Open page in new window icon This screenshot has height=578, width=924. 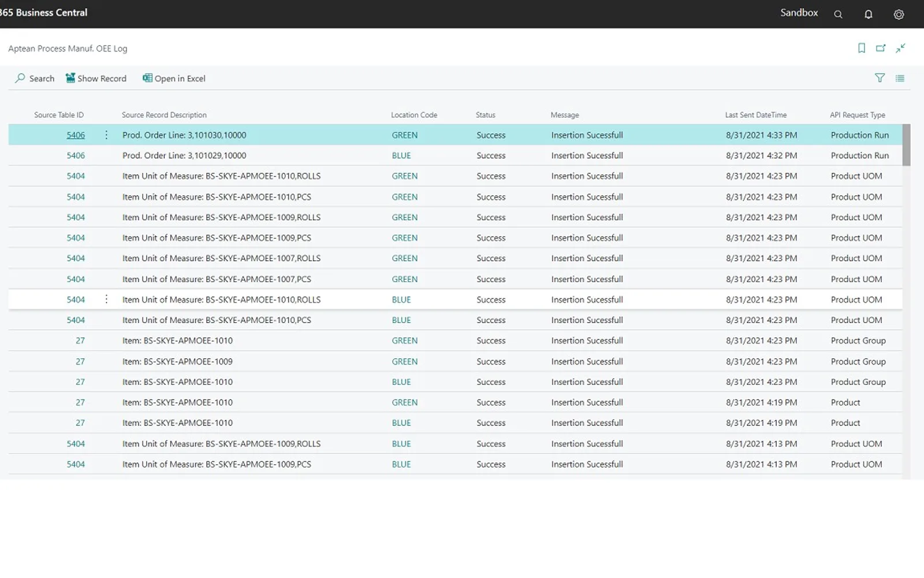pyautogui.click(x=881, y=48)
